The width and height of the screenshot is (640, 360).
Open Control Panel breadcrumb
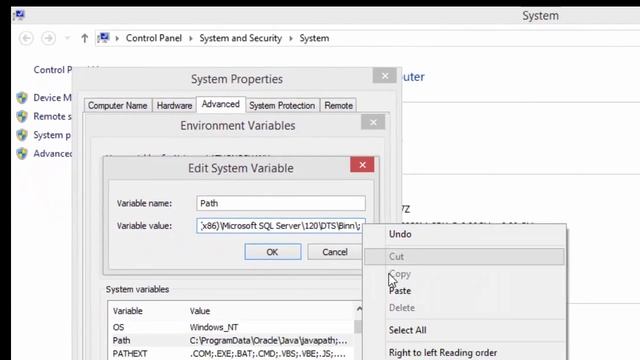[153, 38]
